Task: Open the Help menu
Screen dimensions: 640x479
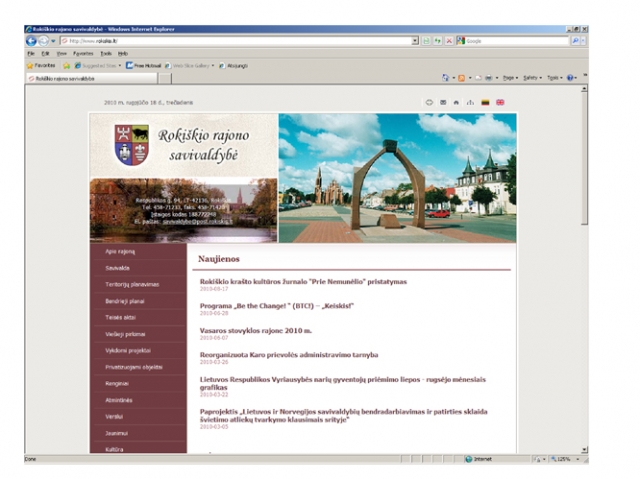Action: [123, 53]
